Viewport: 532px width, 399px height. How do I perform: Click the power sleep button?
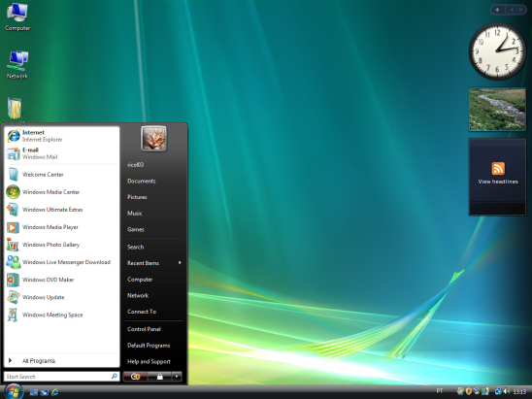click(135, 377)
